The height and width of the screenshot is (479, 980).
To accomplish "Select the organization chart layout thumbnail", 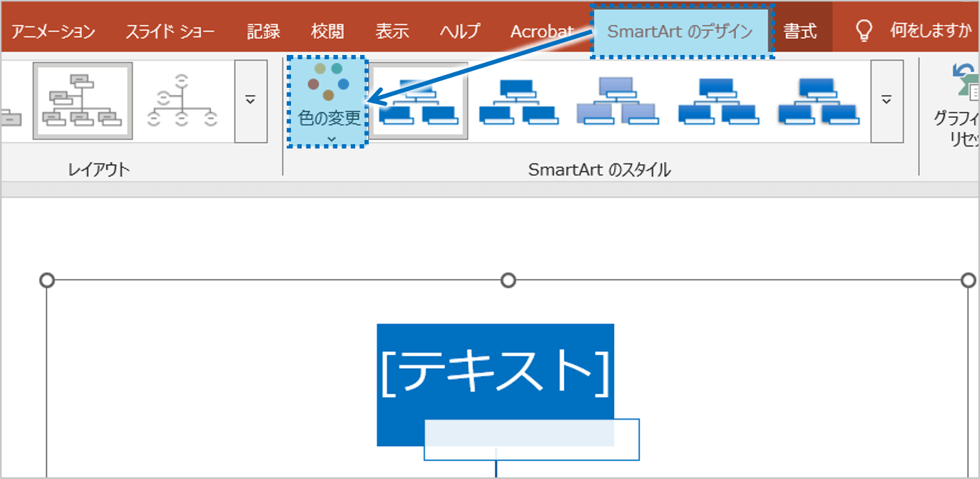I will [x=82, y=101].
